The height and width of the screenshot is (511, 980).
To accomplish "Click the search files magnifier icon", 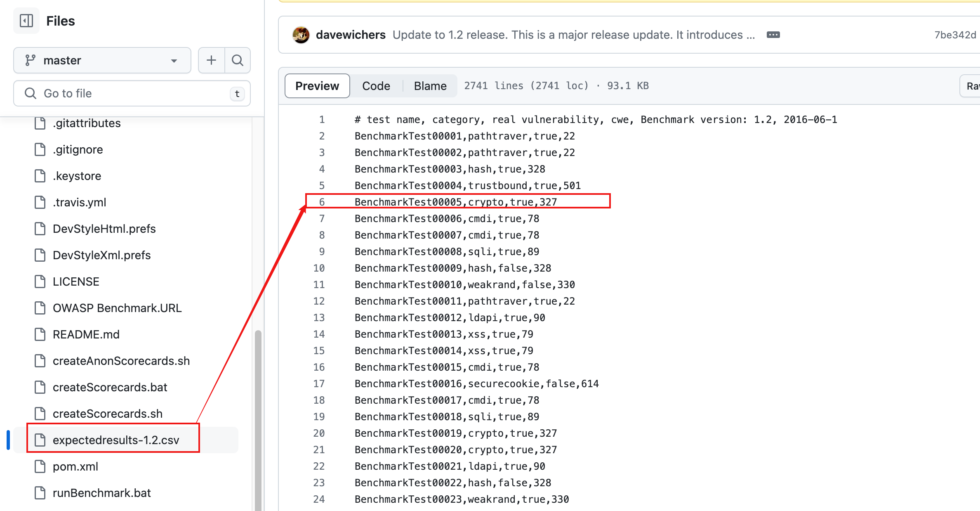I will pos(238,60).
